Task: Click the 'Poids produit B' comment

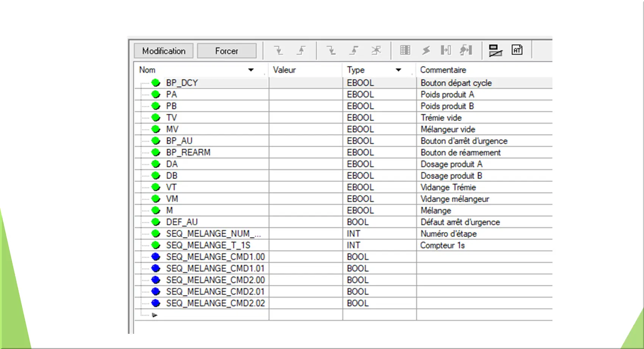Action: point(447,106)
